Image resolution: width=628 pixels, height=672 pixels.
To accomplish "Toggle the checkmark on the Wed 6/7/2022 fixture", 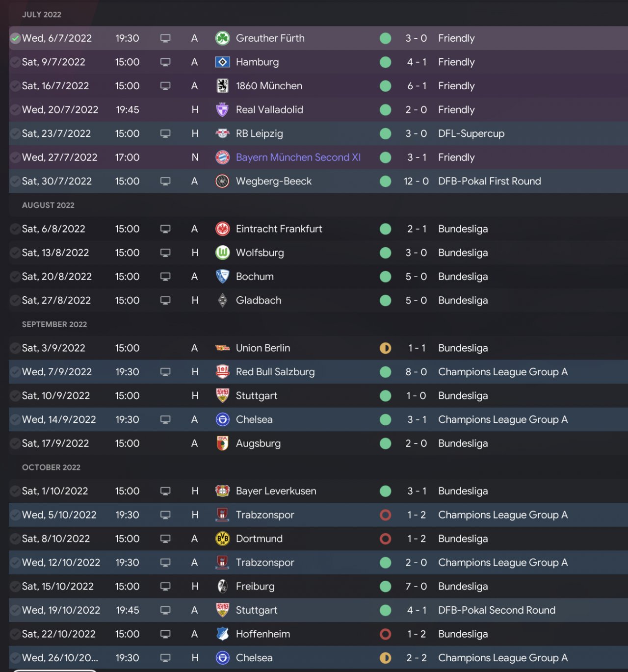I will (x=15, y=38).
